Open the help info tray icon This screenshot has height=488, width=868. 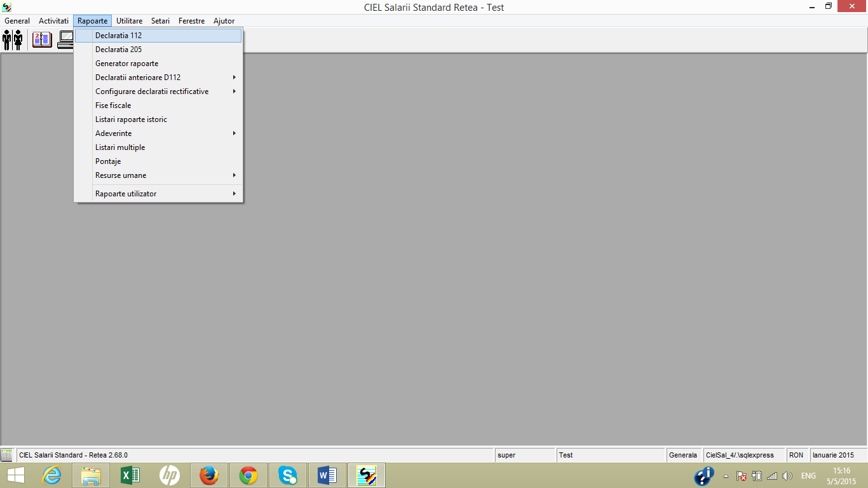[704, 476]
